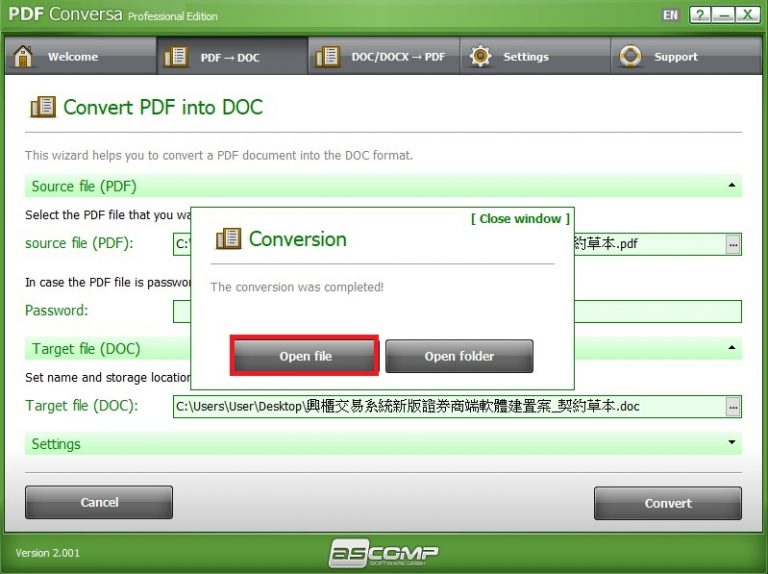Click the ASCOMP logo in the footer

tap(384, 553)
